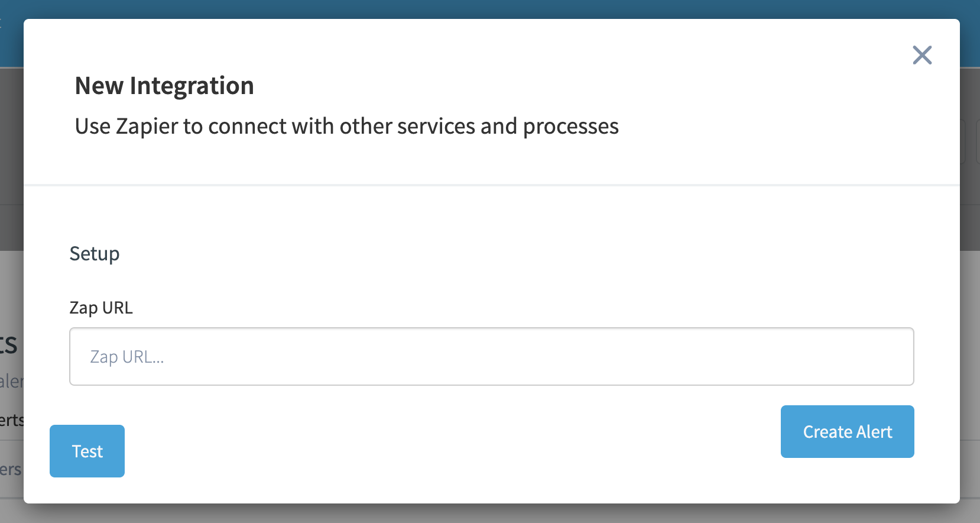Screen dimensions: 980x523
Task: Dismiss the modal using the X icon
Action: coord(922,55)
